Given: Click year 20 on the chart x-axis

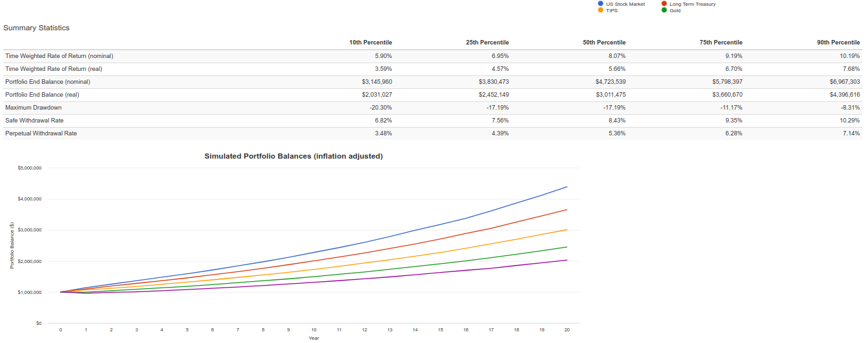Looking at the screenshot, I should tap(567, 329).
